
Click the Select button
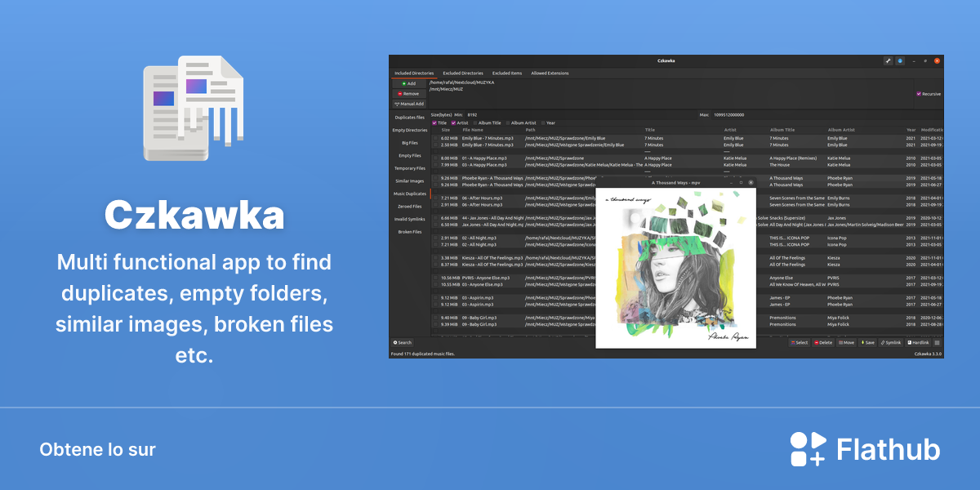[x=800, y=343]
